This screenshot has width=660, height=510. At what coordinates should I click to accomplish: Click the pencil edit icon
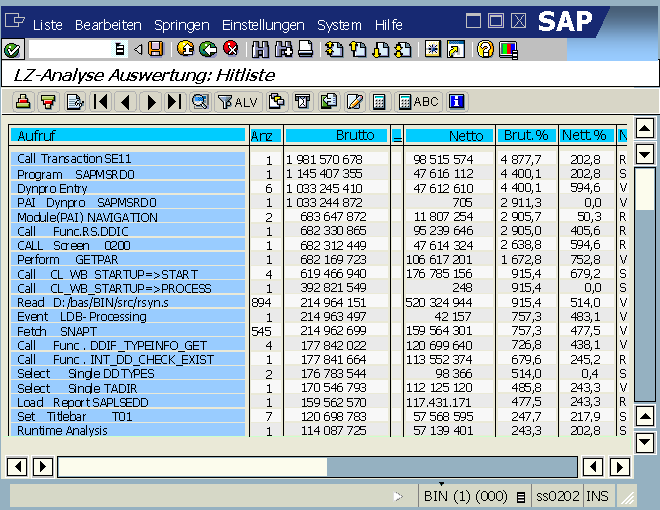pos(354,102)
